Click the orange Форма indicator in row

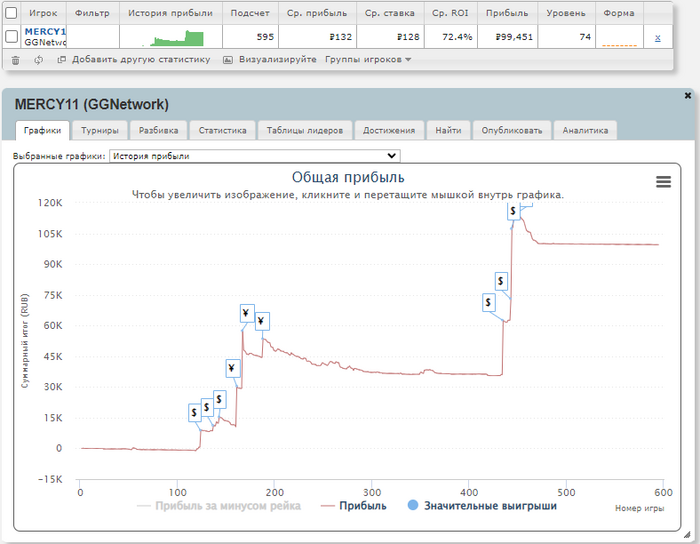(x=619, y=45)
